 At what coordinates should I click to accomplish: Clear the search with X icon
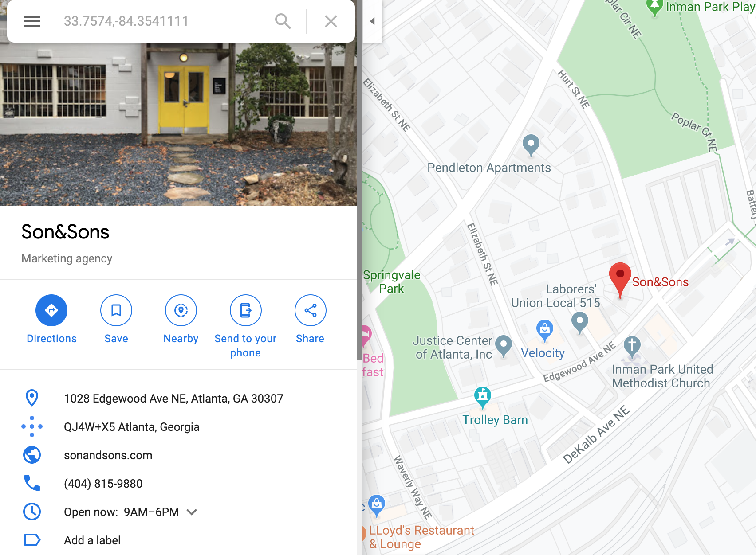click(x=331, y=21)
